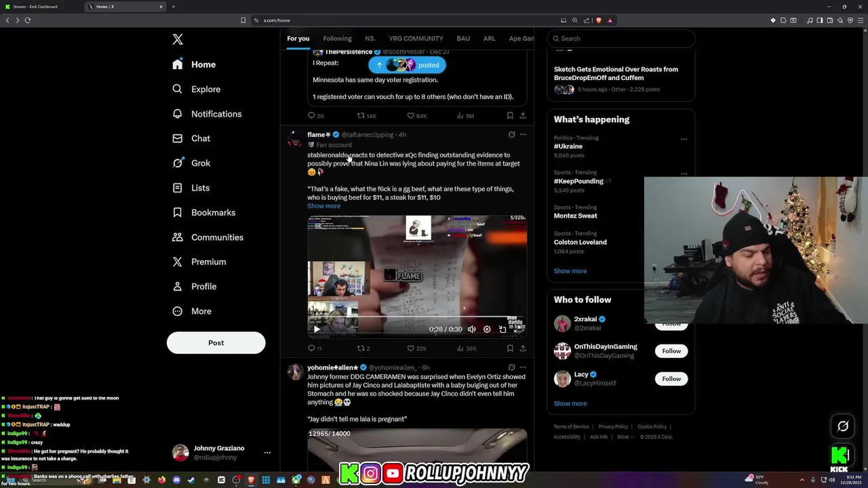Switch to the For you tab
This screenshot has width=868, height=488.
coord(298,39)
